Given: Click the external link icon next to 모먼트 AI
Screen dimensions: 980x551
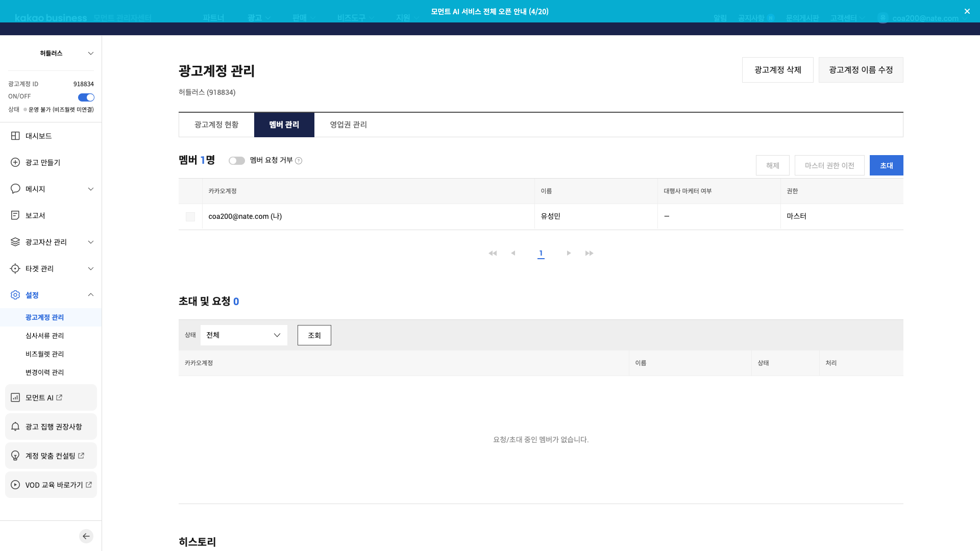Looking at the screenshot, I should coord(59,397).
